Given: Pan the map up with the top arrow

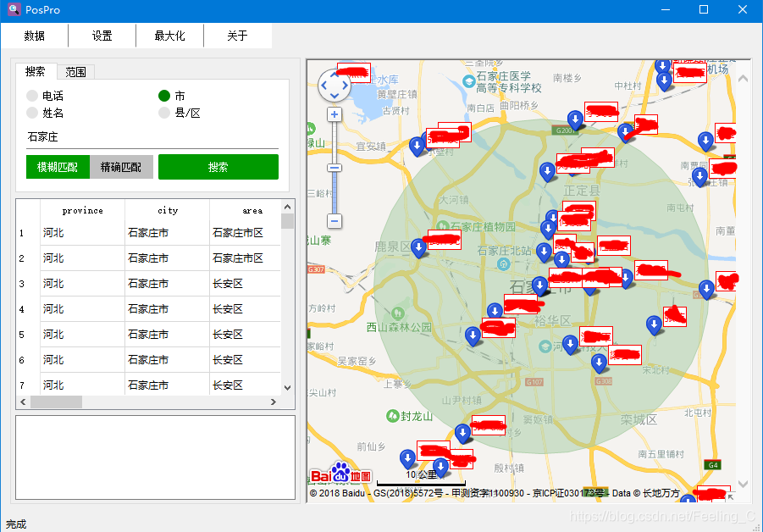Looking at the screenshot, I should tap(335, 75).
